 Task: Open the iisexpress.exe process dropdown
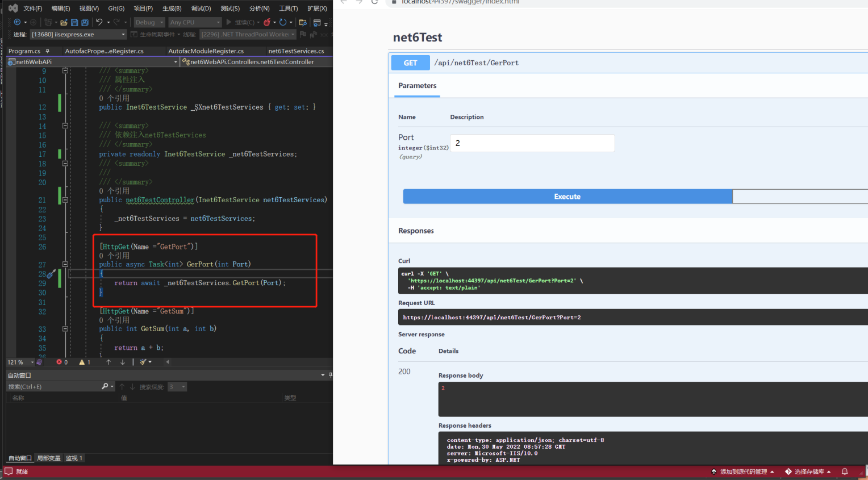point(78,34)
